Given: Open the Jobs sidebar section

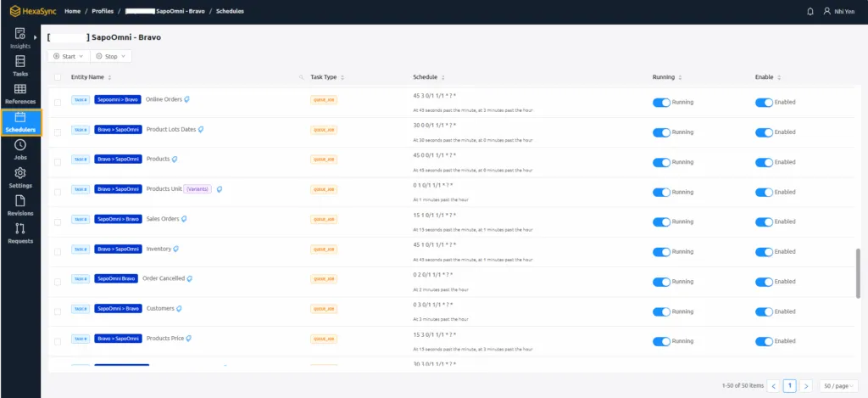Looking at the screenshot, I should tap(20, 149).
